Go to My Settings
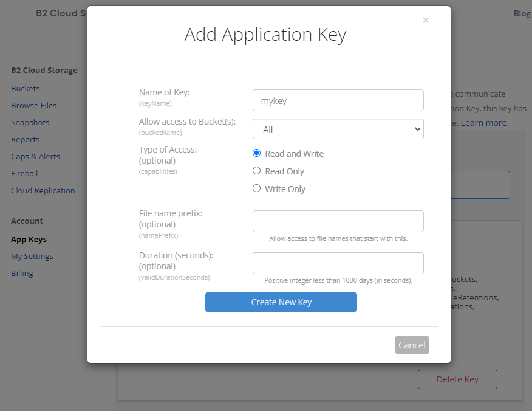Screen dimensions: 532x411 (32, 256)
